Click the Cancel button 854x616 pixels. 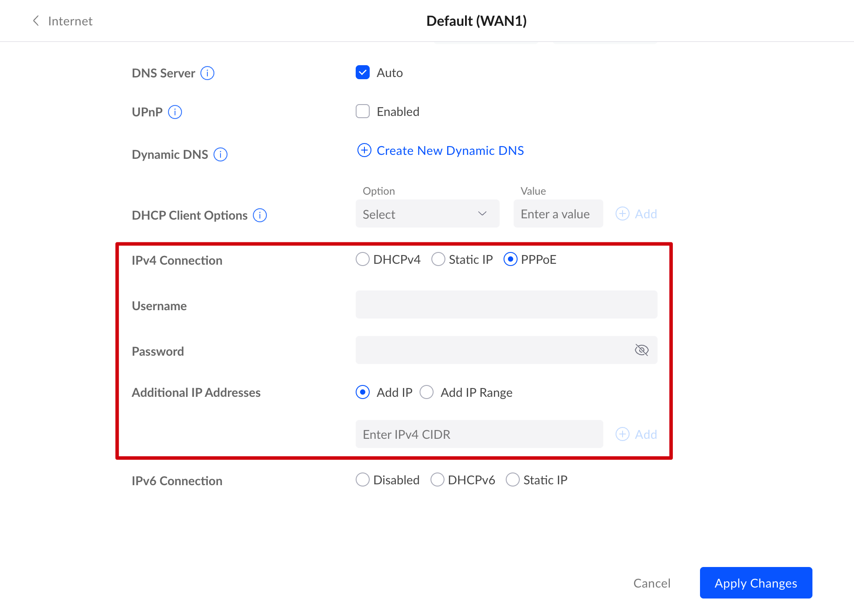point(651,583)
